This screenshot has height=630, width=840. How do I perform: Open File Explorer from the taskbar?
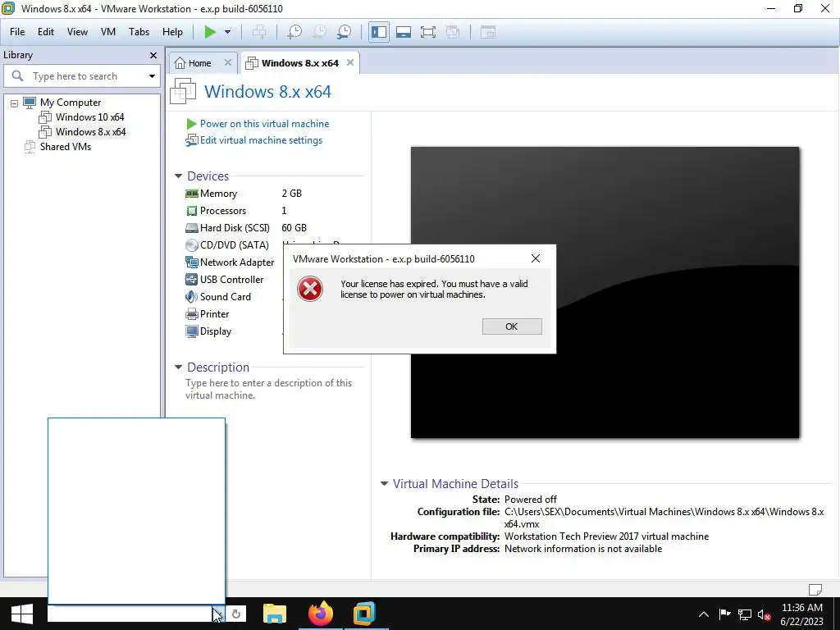275,614
